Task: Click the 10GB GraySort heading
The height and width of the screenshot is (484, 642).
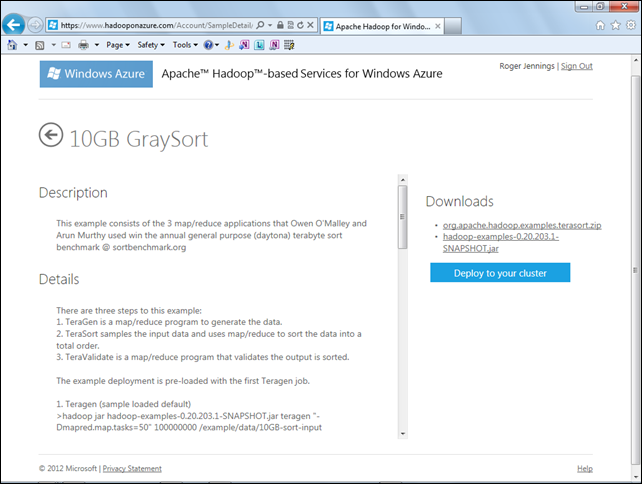Action: 139,139
